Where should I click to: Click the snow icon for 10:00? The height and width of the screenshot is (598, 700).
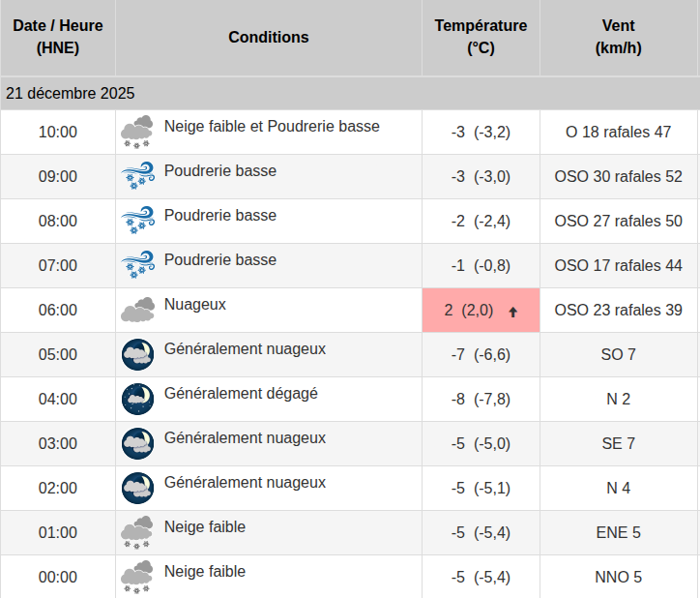(x=137, y=132)
